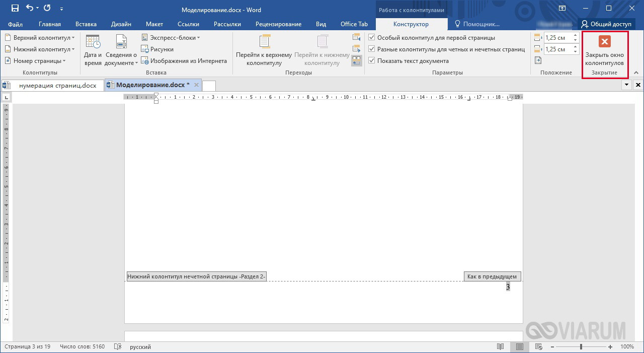The width and height of the screenshot is (644, 353).
Task: Insert Рисунки from the ribbon
Action: [157, 49]
